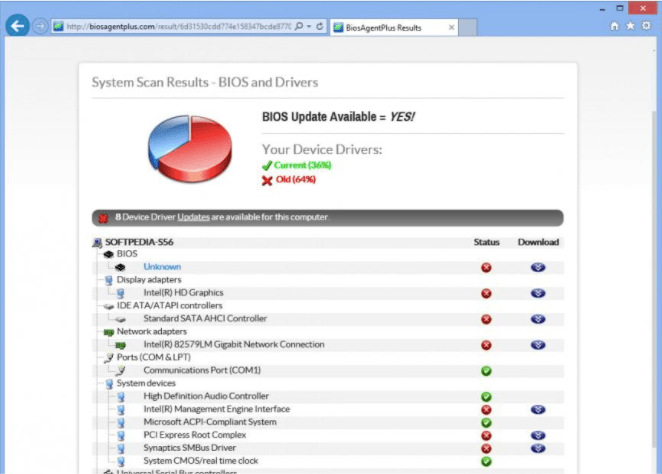
Task: Select the System devices category
Action: pyautogui.click(x=146, y=383)
